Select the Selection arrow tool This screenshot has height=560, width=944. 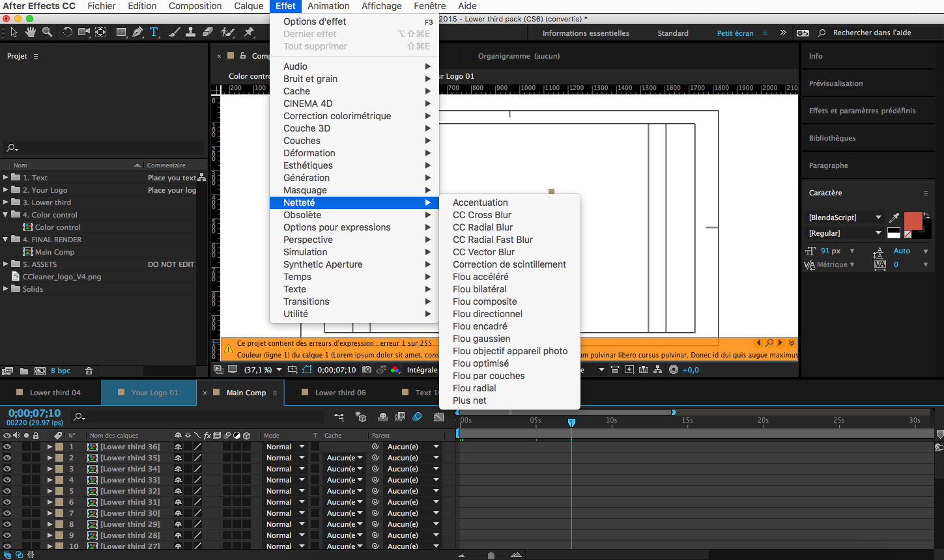pyautogui.click(x=14, y=32)
